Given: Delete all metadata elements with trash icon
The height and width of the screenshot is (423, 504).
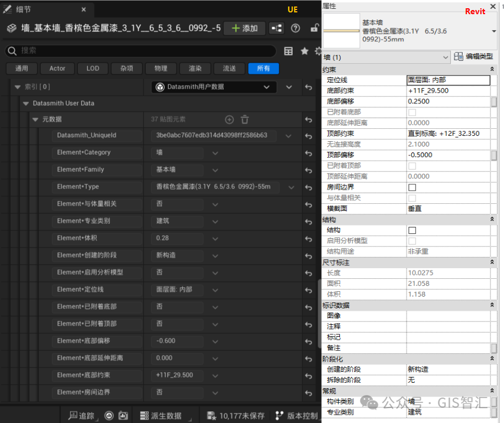Looking at the screenshot, I should 244,120.
